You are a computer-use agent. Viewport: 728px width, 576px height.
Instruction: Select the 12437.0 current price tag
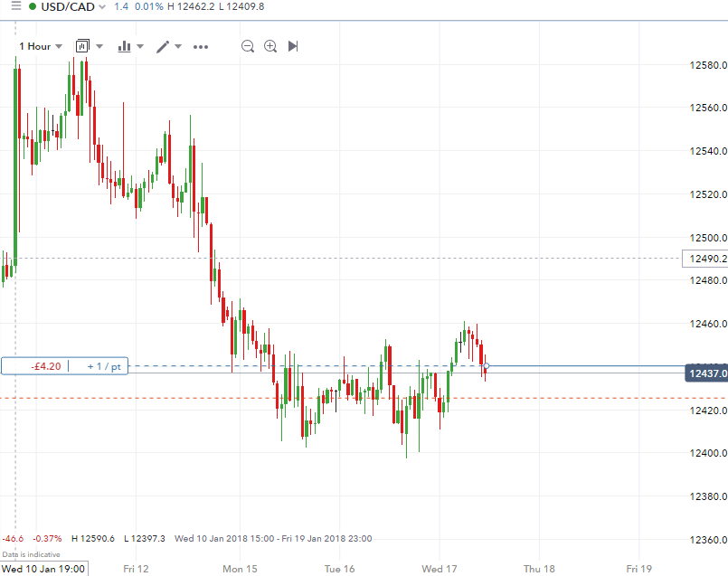(x=707, y=373)
